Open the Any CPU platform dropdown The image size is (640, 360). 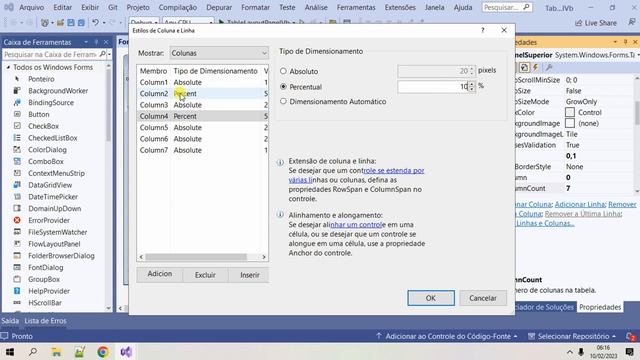[x=188, y=22]
